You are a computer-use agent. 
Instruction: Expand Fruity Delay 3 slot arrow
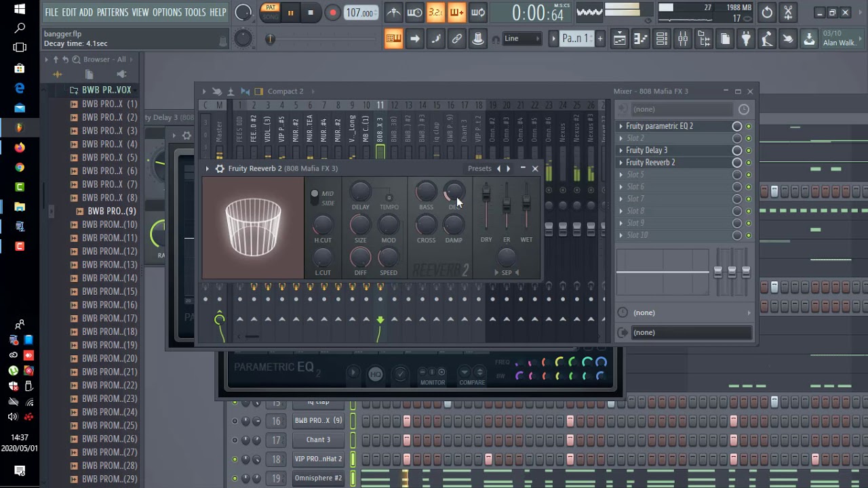coord(620,150)
